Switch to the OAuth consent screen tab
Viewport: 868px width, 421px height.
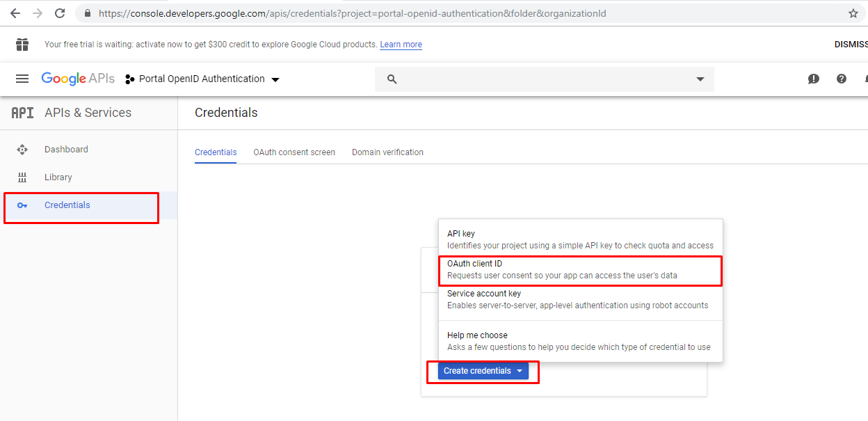click(x=294, y=152)
